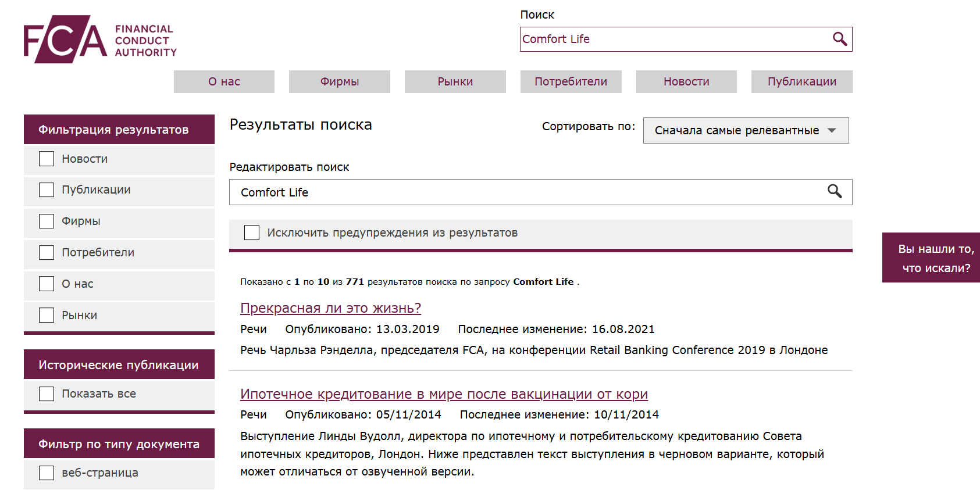Open the Новости navigation menu

[686, 81]
